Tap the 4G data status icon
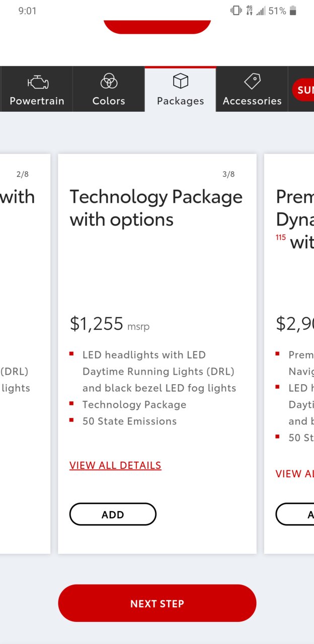The height and width of the screenshot is (644, 314). click(249, 11)
